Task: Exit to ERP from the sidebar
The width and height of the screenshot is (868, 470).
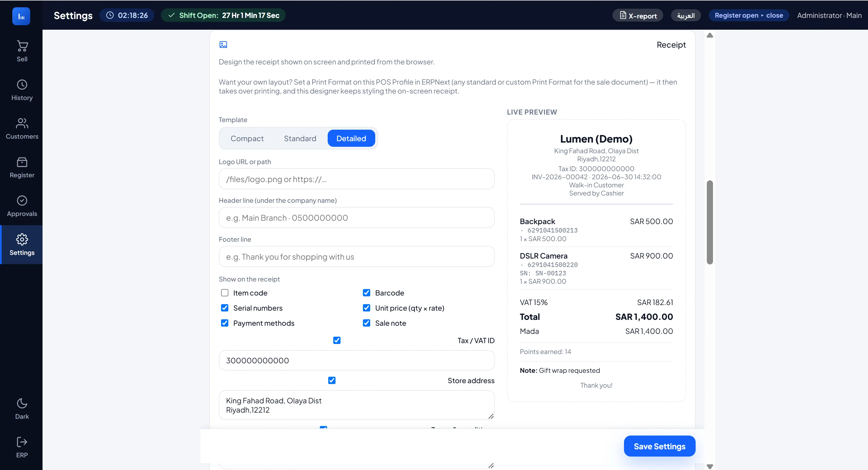Action: pos(22,447)
